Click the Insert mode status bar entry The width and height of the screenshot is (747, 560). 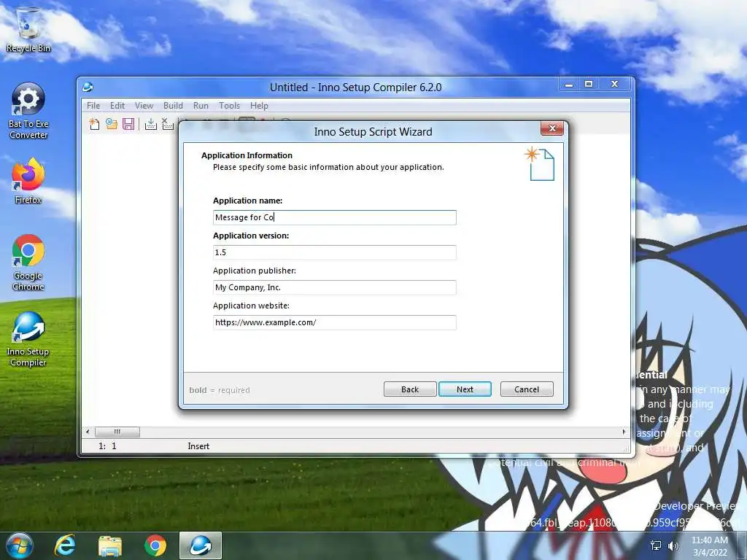(198, 446)
